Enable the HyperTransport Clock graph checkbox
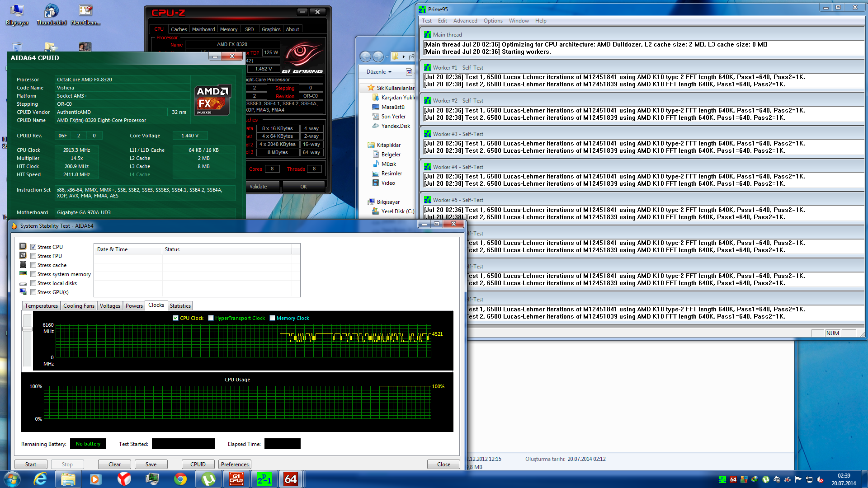 tap(211, 318)
